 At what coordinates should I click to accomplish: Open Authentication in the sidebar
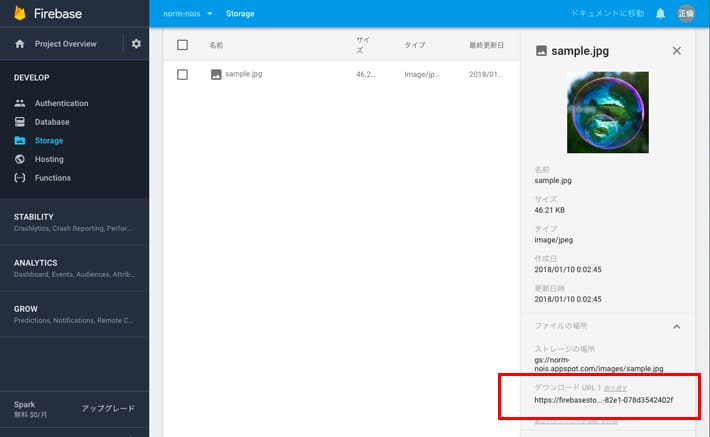(61, 103)
